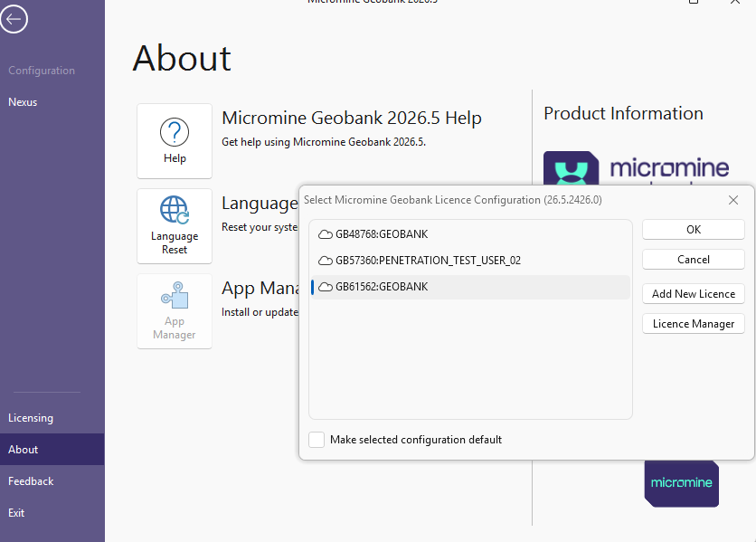Close the Licence Configuration dialog
The width and height of the screenshot is (756, 542).
coord(733,200)
